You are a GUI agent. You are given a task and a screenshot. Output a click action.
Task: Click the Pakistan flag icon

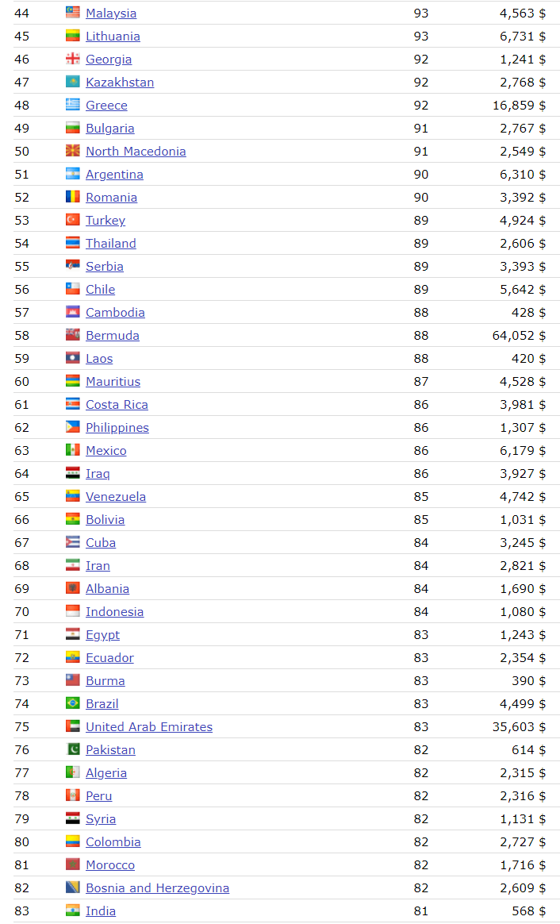coord(72,749)
